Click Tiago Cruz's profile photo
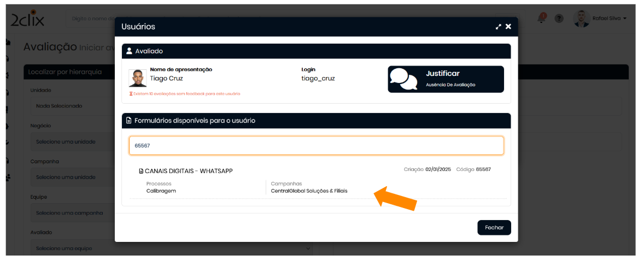644x261 pixels. [x=137, y=78]
